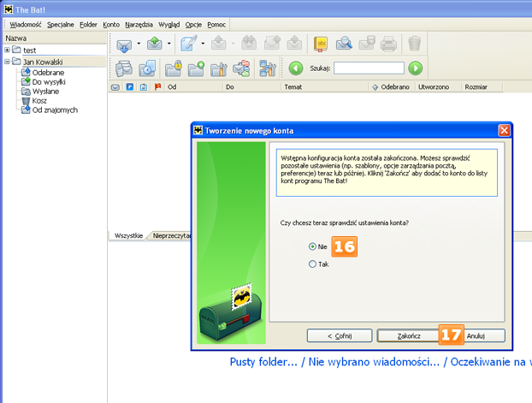532x403 pixels.
Task: Click the Forward message icon
Action: click(272, 44)
